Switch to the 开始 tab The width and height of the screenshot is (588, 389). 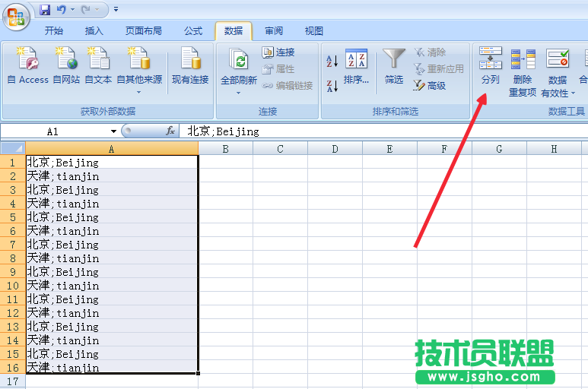coord(54,31)
